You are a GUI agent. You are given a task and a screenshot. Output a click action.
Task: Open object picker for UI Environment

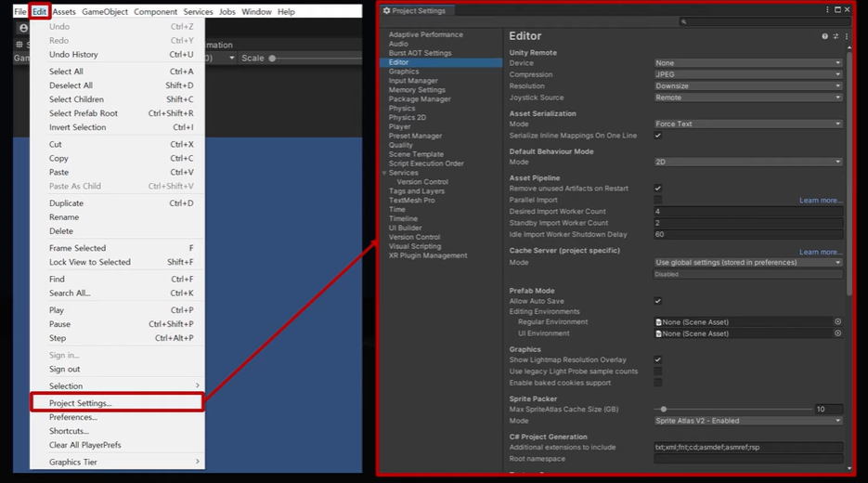[837, 333]
